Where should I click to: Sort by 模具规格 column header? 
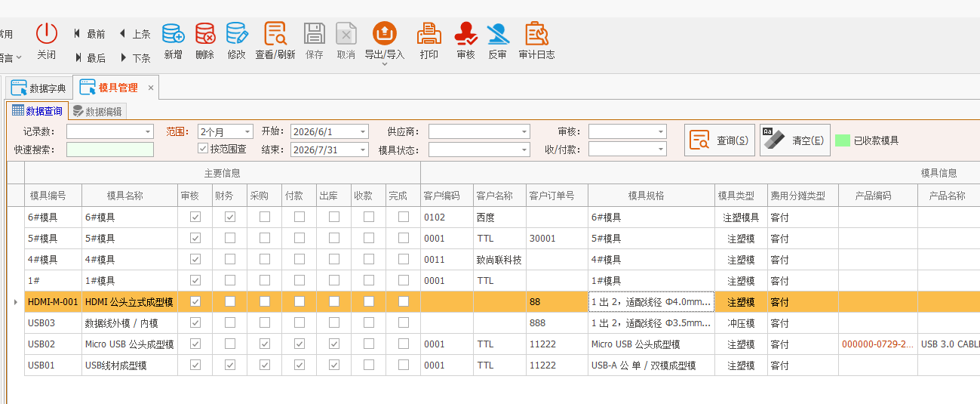651,196
